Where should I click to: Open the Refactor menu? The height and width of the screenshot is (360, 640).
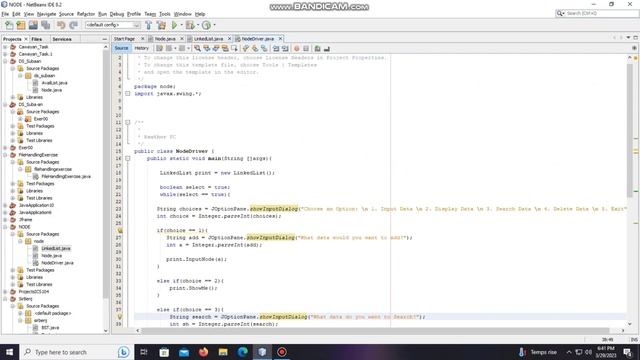coord(86,14)
